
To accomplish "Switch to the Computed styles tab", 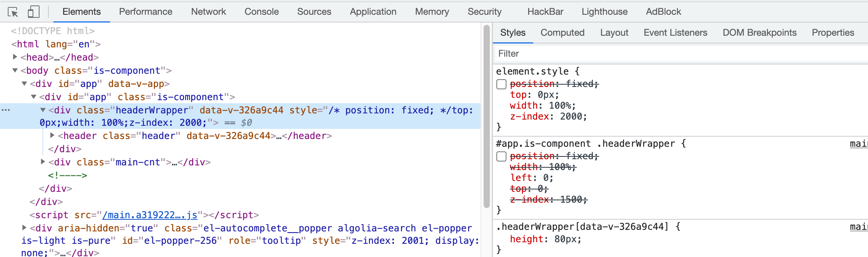I will tap(562, 33).
